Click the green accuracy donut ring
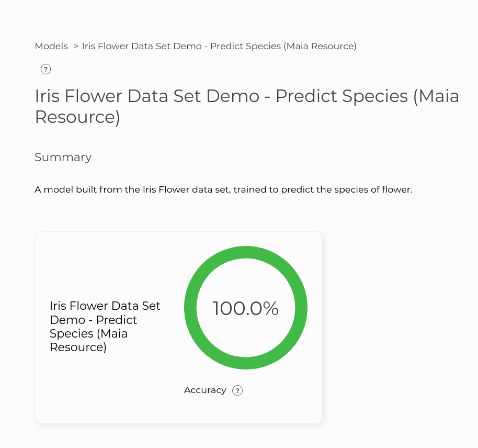Screen dimensions: 478x448 pyautogui.click(x=246, y=252)
